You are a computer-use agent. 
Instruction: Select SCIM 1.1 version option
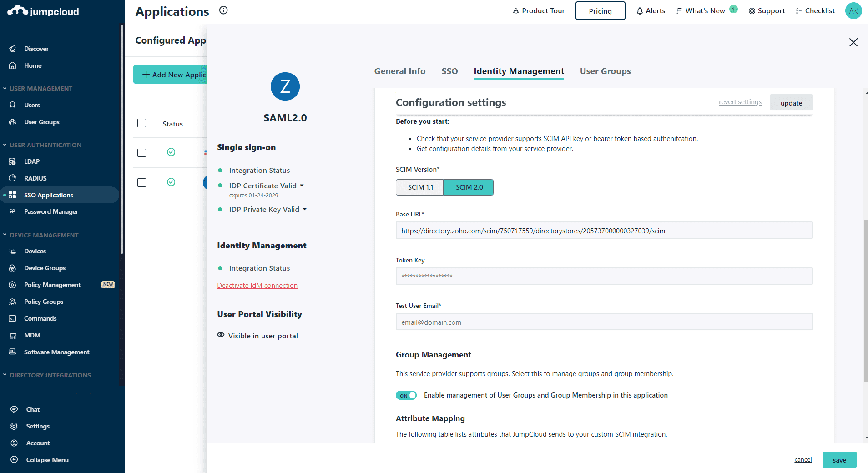(420, 187)
